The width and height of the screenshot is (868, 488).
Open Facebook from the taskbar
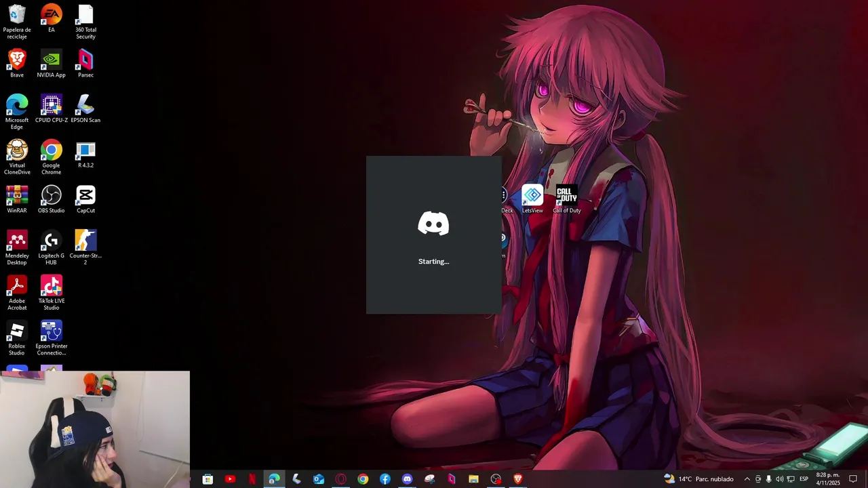tap(385, 479)
